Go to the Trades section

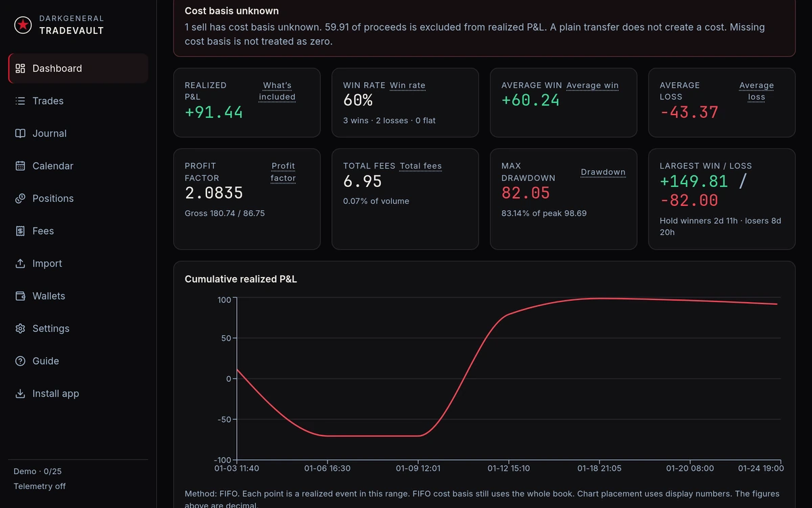coord(78,101)
